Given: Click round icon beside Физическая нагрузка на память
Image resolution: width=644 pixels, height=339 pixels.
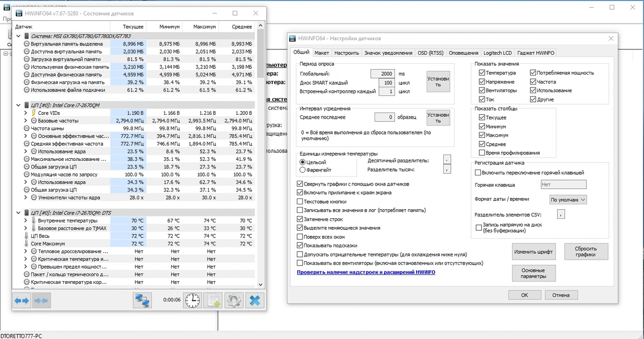Looking at the screenshot, I should pos(26,83).
